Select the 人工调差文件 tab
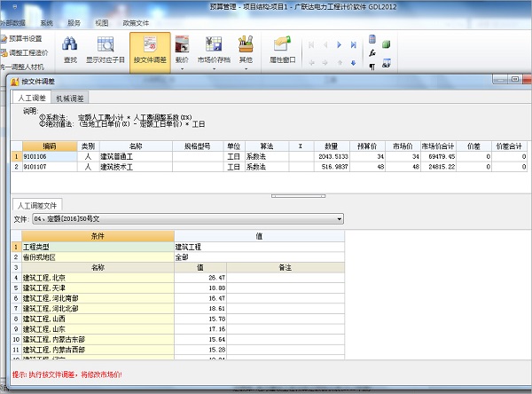 [37, 206]
